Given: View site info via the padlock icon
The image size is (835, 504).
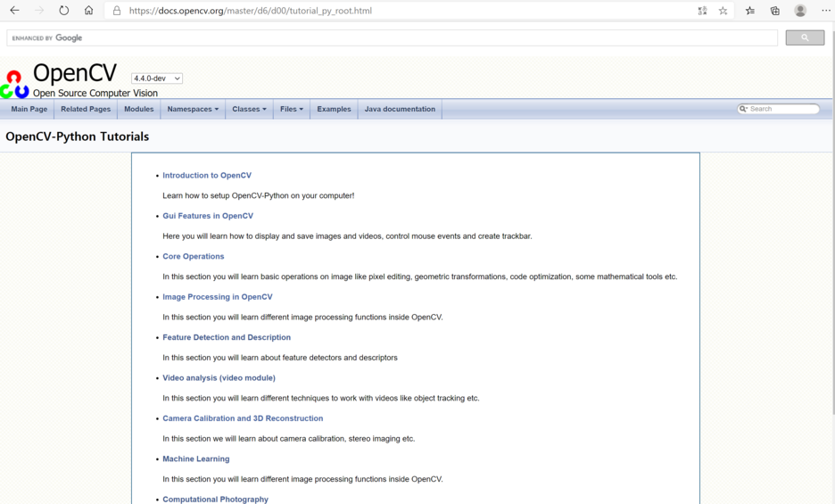Looking at the screenshot, I should 117,11.
